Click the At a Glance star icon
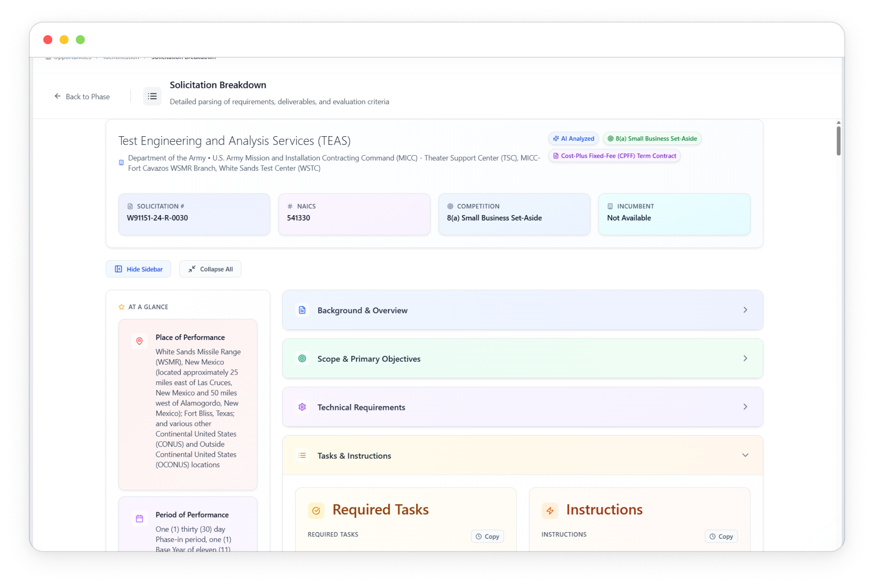Screen dimensions: 874x588 tap(121, 307)
